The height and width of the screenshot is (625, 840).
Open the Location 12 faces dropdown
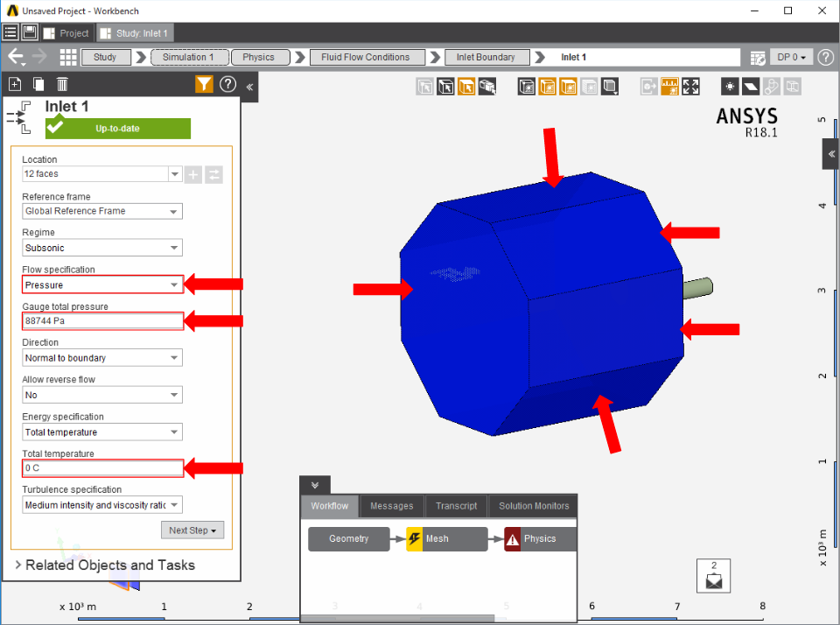point(175,174)
